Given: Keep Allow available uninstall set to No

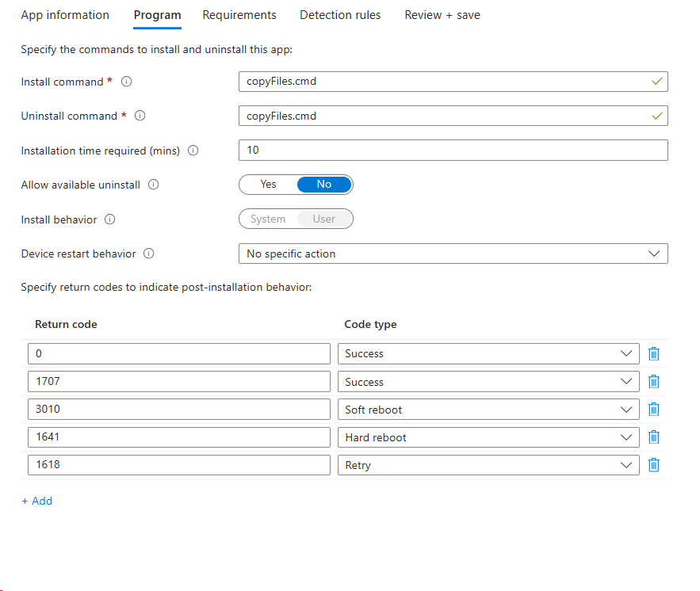Looking at the screenshot, I should click(324, 184).
